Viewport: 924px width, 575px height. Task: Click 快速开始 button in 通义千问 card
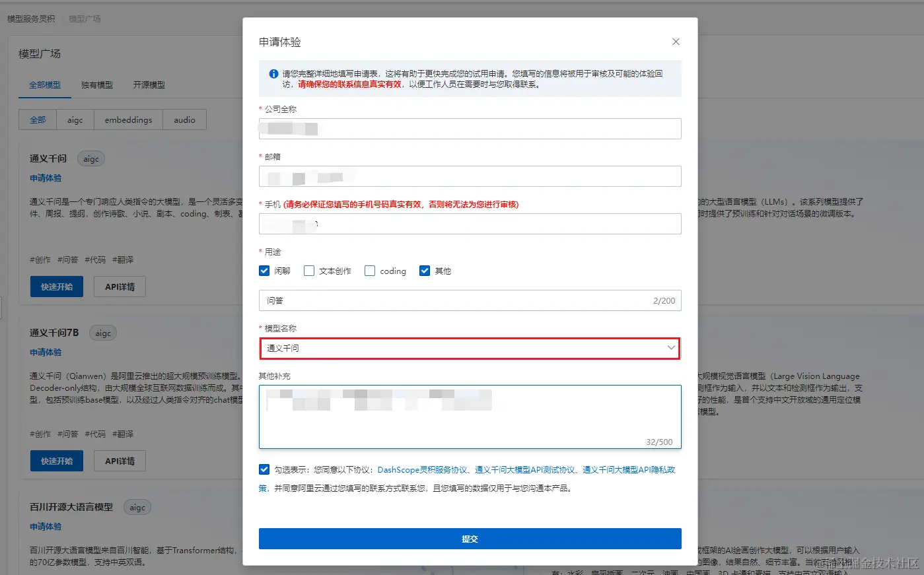(57, 287)
